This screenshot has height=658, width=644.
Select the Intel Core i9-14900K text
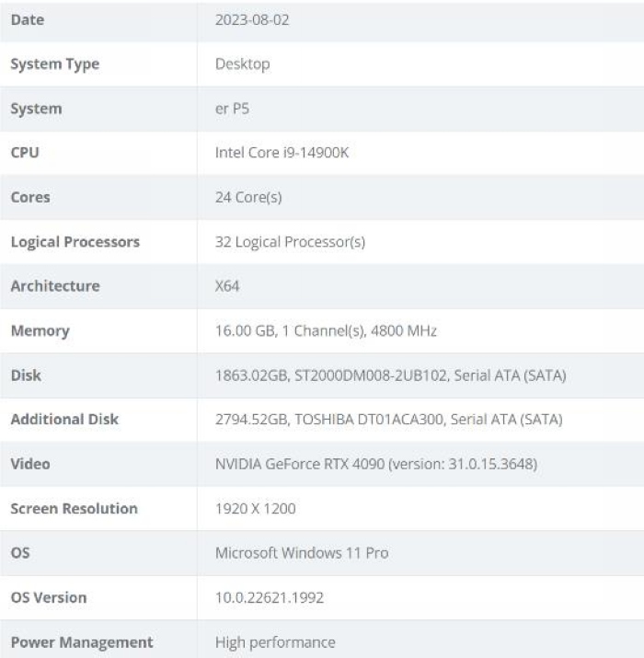pos(282,153)
